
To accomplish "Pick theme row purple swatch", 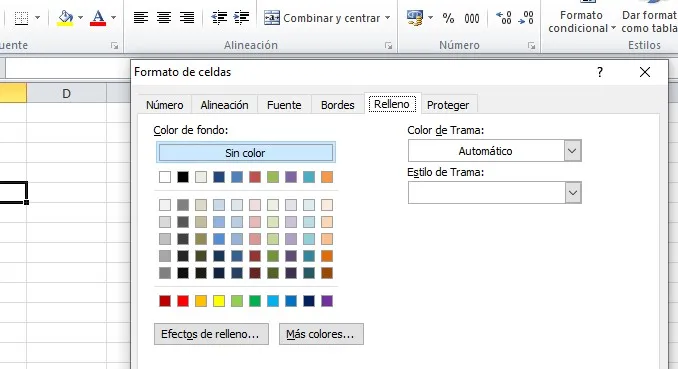I will tap(291, 177).
